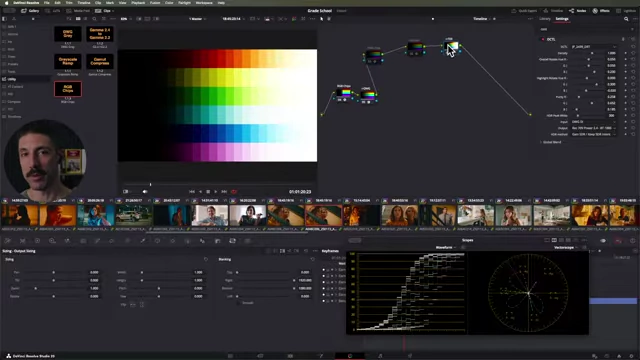Open the DCTL Output color space dropdown
The height and width of the screenshot is (360, 640).
pos(594,128)
